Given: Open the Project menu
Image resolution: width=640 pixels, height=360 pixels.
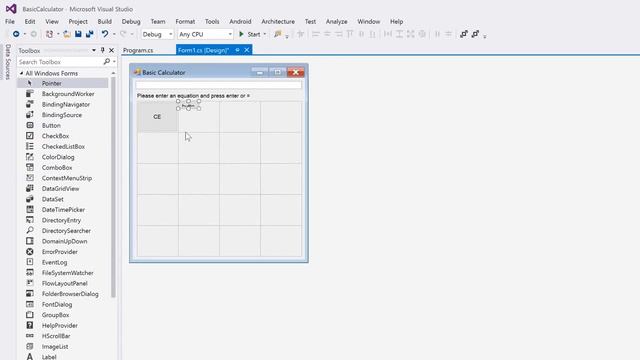Looking at the screenshot, I should pos(78,22).
